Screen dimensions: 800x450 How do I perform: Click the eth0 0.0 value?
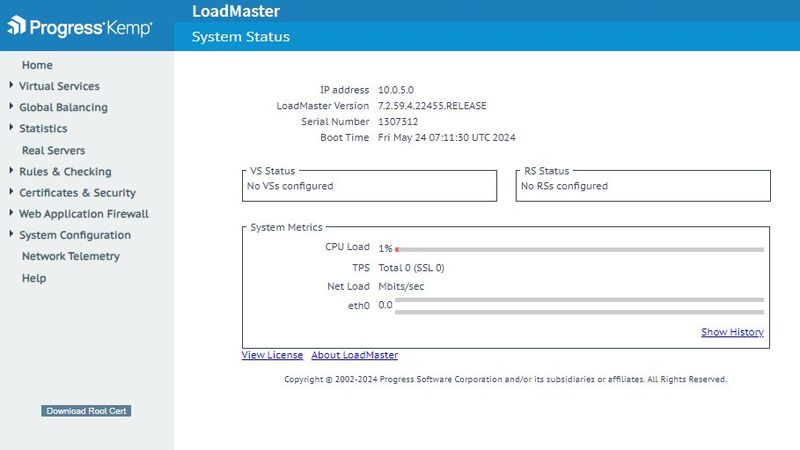pyautogui.click(x=385, y=305)
